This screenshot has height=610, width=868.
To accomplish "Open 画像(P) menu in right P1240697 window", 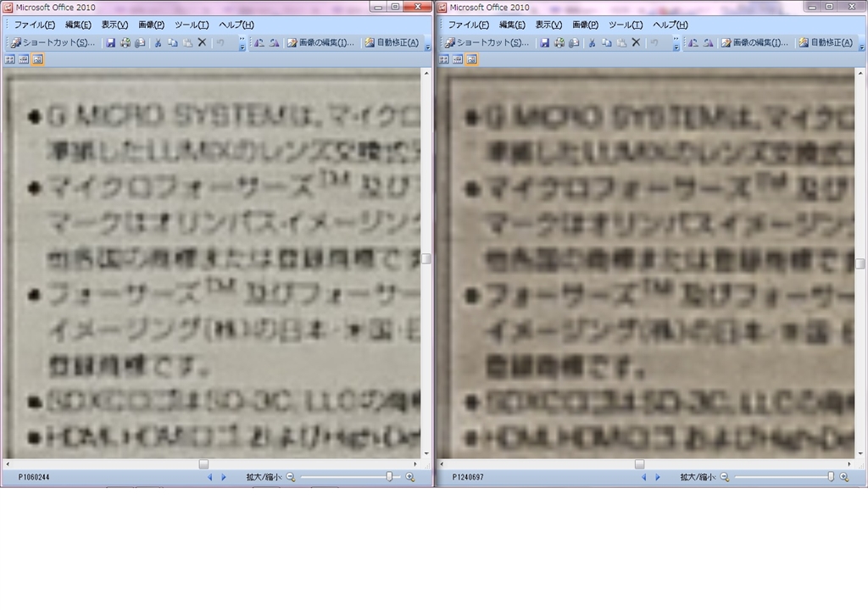I will click(x=585, y=25).
